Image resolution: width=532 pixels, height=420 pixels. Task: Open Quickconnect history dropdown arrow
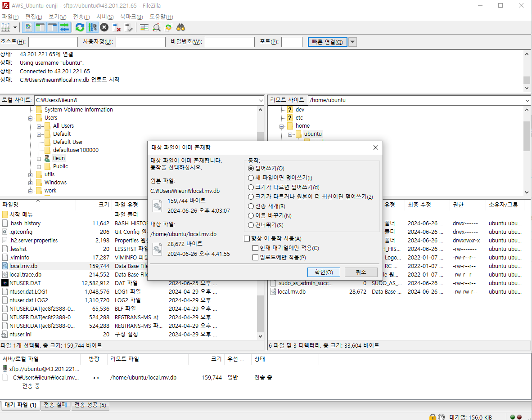(352, 42)
